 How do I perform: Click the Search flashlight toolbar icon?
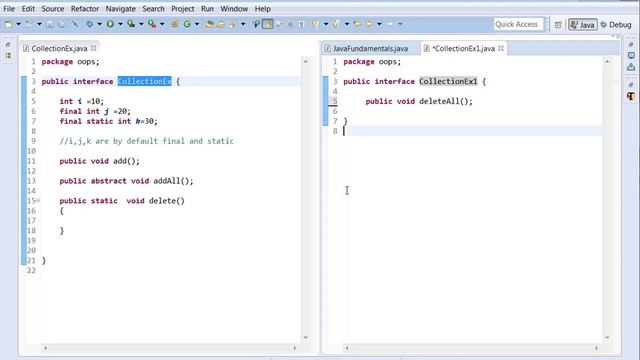coord(233,24)
